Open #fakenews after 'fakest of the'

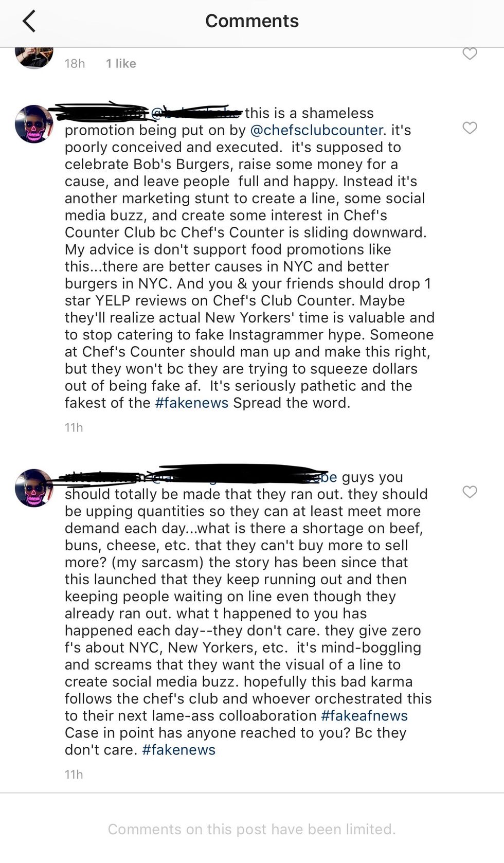pos(191,403)
